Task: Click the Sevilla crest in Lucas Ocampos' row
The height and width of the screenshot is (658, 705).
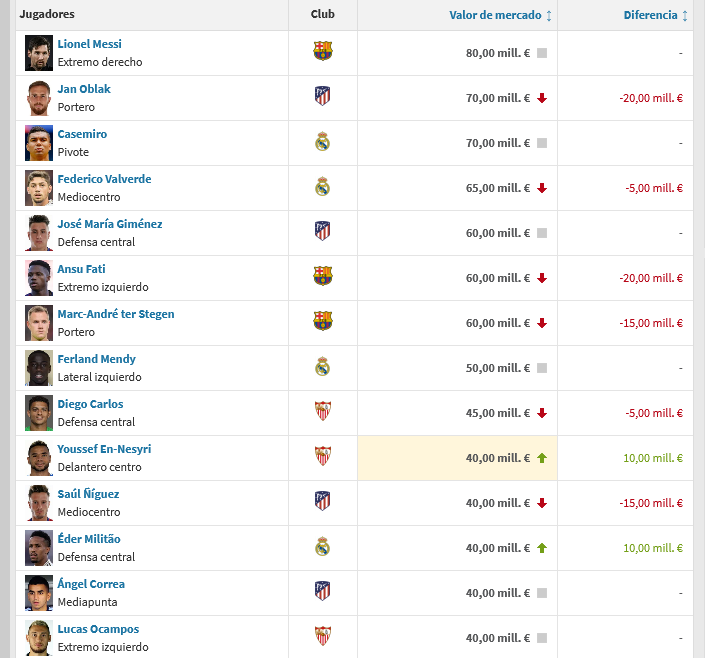Action: pos(322,636)
